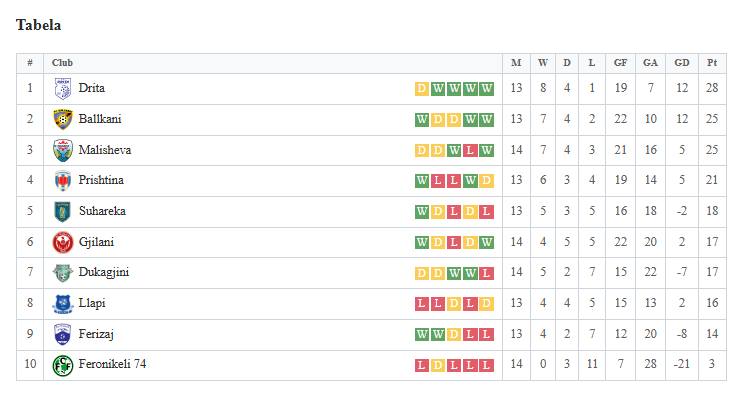Click the Club column header
Image resolution: width=742 pixels, height=401 pixels.
pos(62,63)
